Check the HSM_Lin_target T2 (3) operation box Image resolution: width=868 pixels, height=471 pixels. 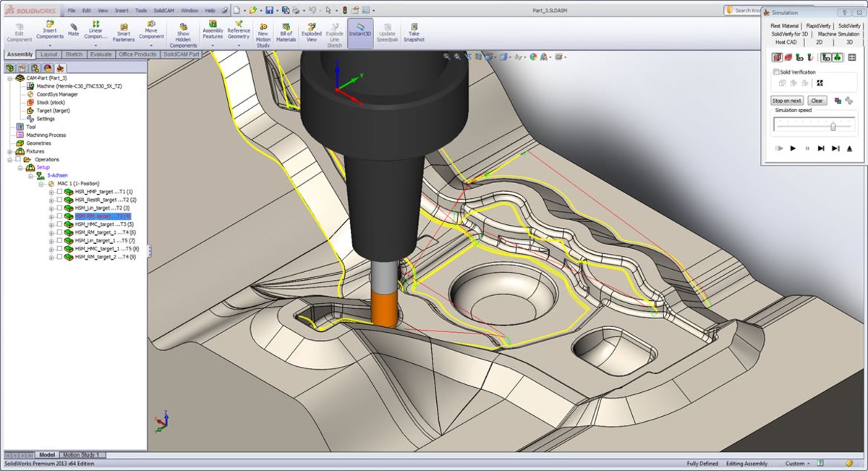60,208
